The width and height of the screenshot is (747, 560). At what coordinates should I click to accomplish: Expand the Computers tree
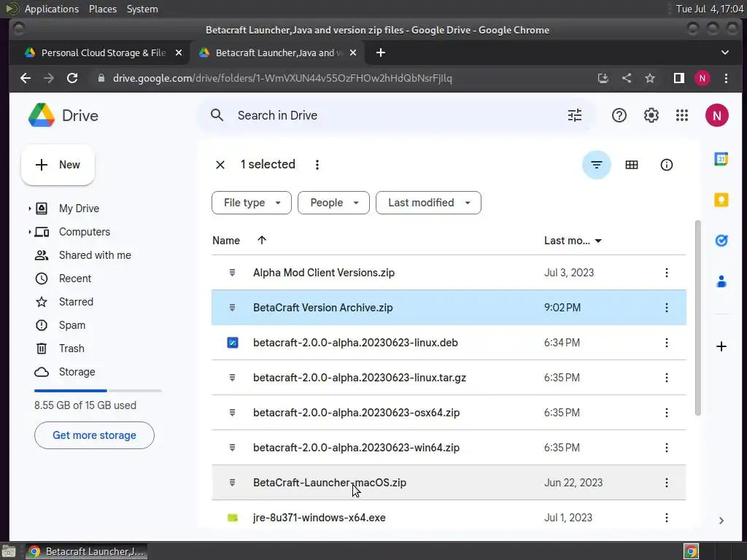click(x=29, y=232)
